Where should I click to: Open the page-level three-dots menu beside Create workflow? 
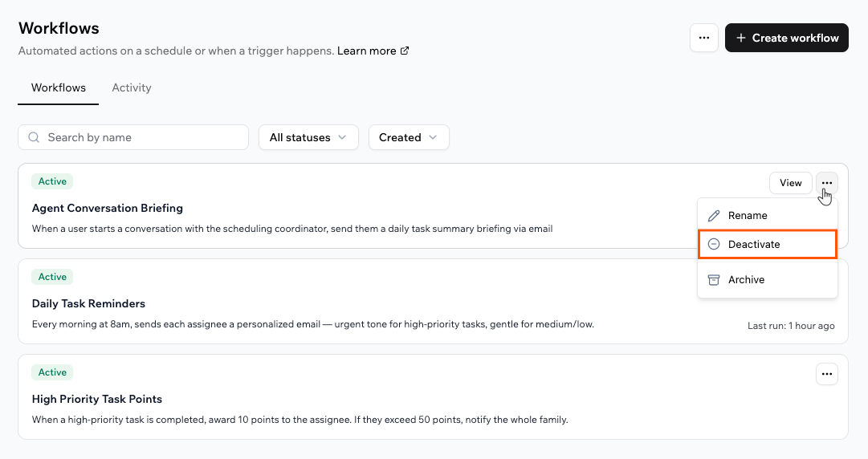pos(703,38)
